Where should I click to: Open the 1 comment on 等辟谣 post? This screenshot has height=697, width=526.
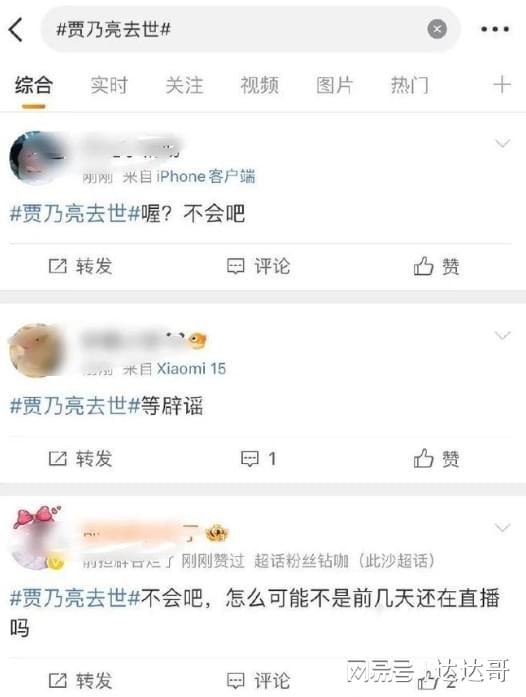click(x=259, y=458)
